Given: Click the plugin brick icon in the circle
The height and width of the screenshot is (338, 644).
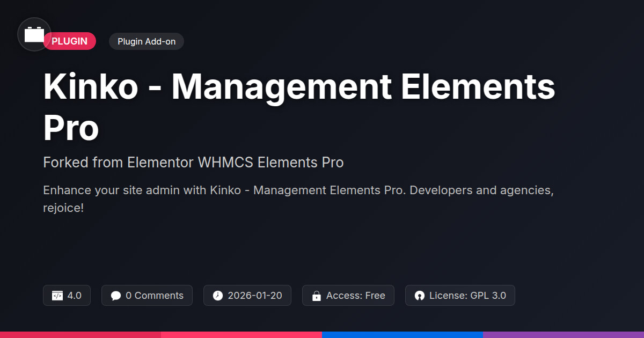Looking at the screenshot, I should pyautogui.click(x=34, y=34).
